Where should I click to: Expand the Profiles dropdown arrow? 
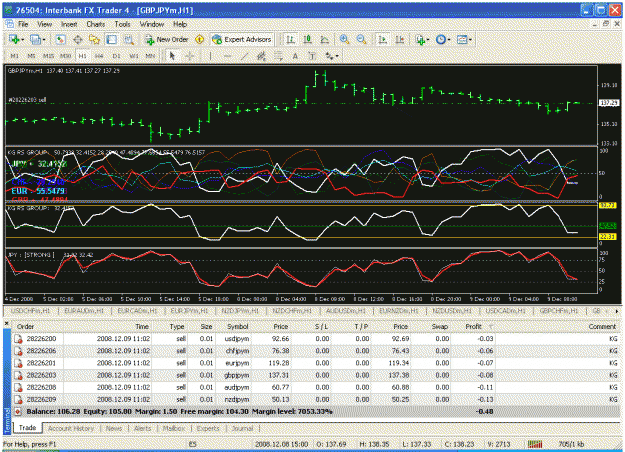[44, 40]
